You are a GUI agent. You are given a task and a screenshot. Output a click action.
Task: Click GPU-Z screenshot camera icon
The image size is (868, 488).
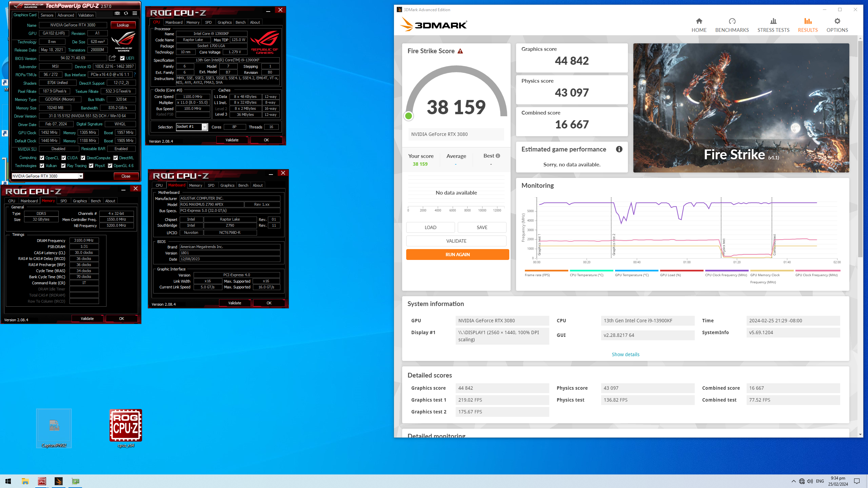click(117, 14)
